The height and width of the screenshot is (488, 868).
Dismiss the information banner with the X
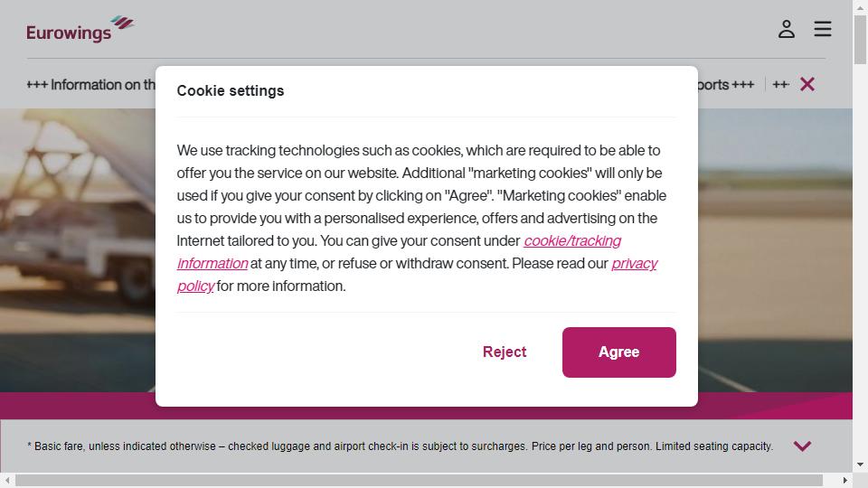pyautogui.click(x=807, y=84)
